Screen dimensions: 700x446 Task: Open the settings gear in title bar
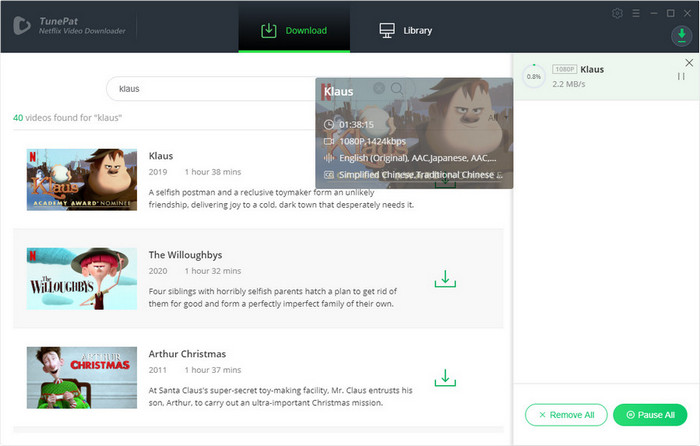click(617, 13)
